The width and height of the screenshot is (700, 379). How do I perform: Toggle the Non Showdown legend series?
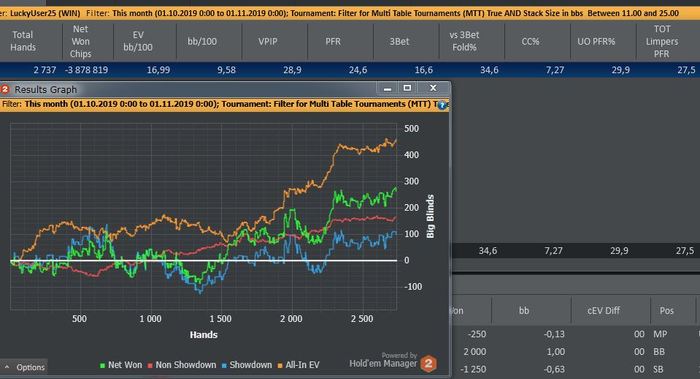(x=182, y=365)
